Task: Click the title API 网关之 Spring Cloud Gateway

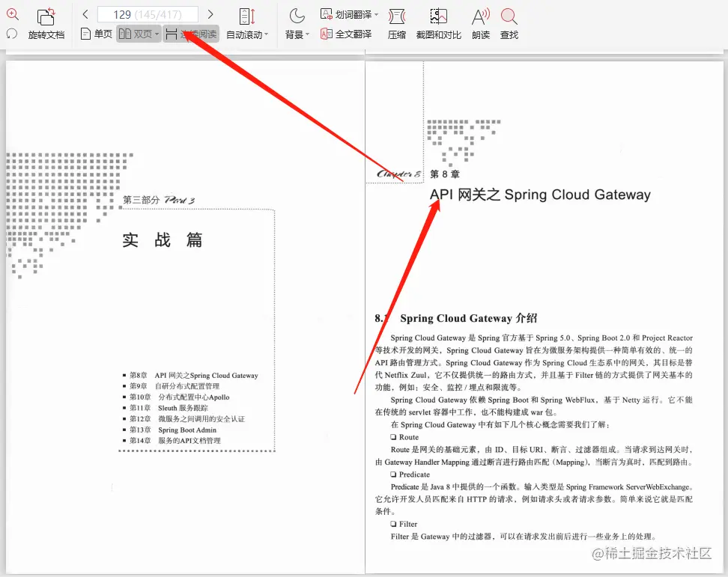Action: click(540, 195)
